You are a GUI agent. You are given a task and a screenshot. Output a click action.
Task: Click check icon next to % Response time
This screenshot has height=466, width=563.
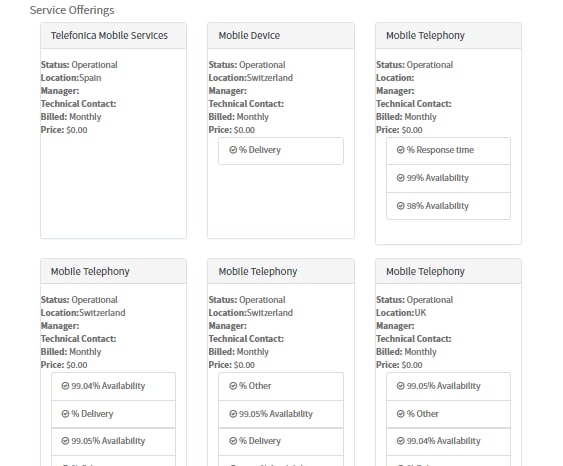point(401,150)
